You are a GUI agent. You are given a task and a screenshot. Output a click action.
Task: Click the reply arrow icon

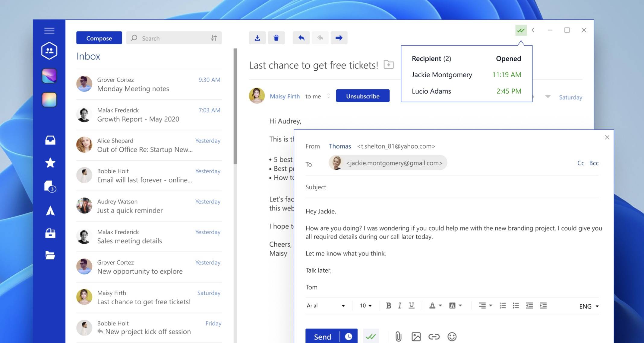click(x=301, y=38)
